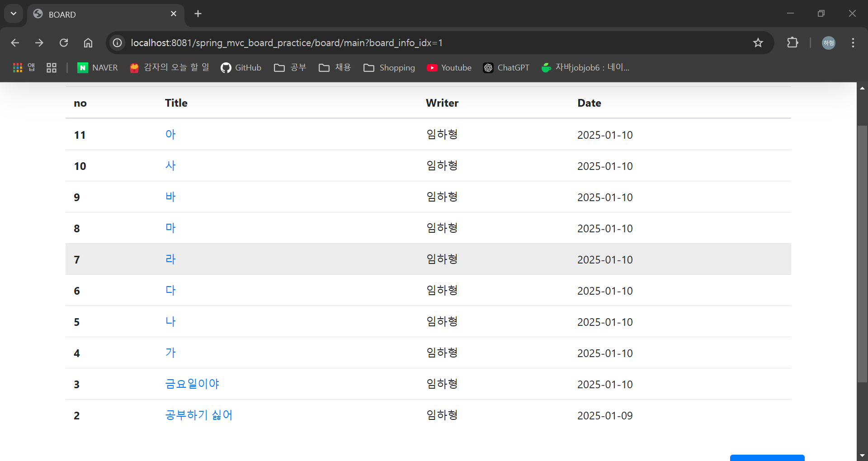Open the post titled 금요일이야

pos(192,384)
